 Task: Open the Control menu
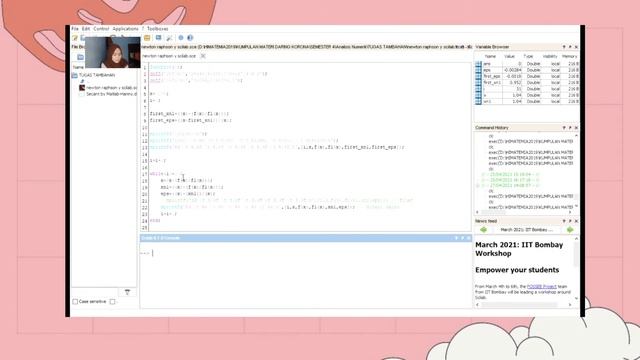pos(101,29)
